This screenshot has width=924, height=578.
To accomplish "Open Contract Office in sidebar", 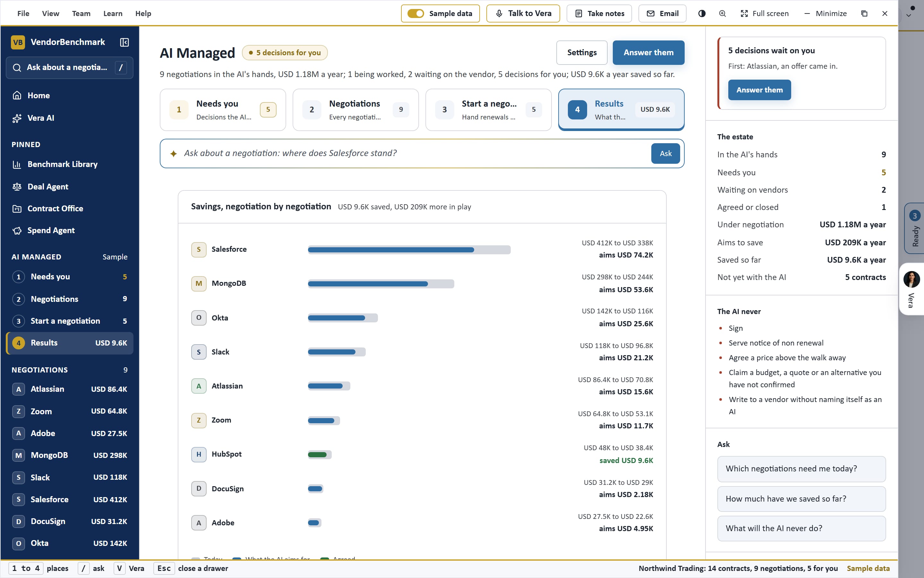I will pyautogui.click(x=70, y=208).
